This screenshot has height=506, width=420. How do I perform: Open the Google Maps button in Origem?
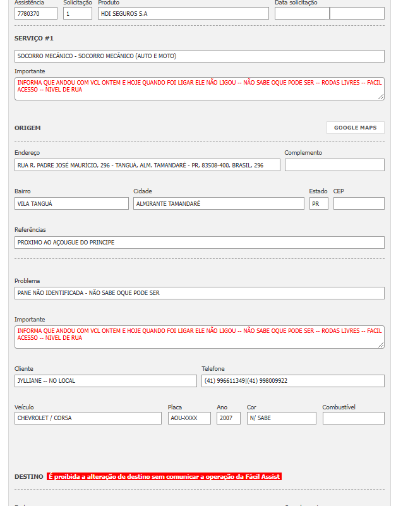coord(355,128)
